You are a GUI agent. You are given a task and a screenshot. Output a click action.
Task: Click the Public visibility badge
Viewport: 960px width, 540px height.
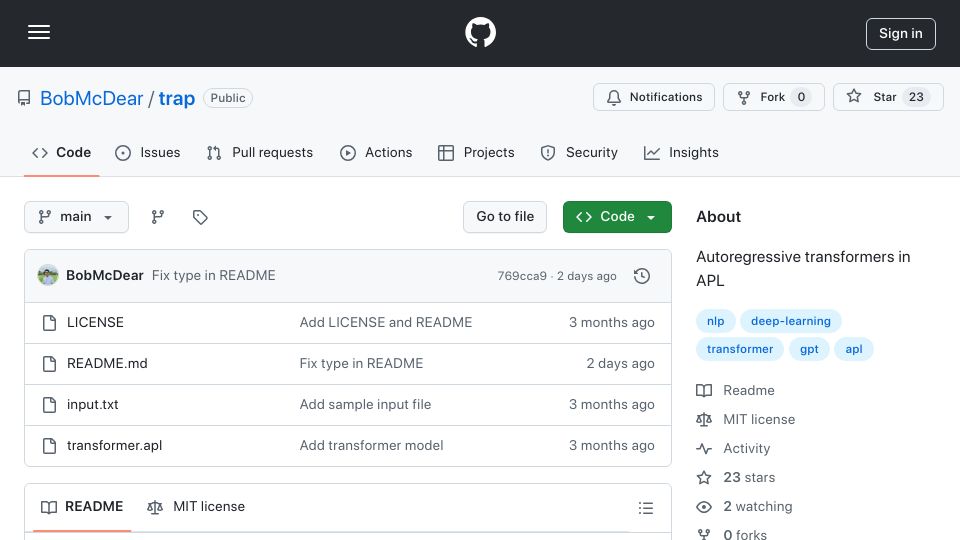[x=228, y=98]
